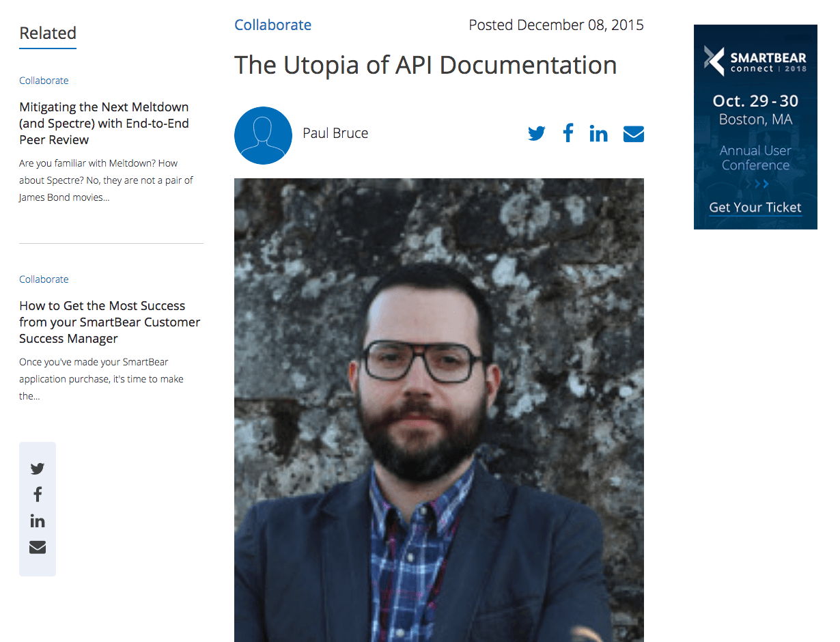Click the Facebook icon in the floating sidebar

coord(38,494)
